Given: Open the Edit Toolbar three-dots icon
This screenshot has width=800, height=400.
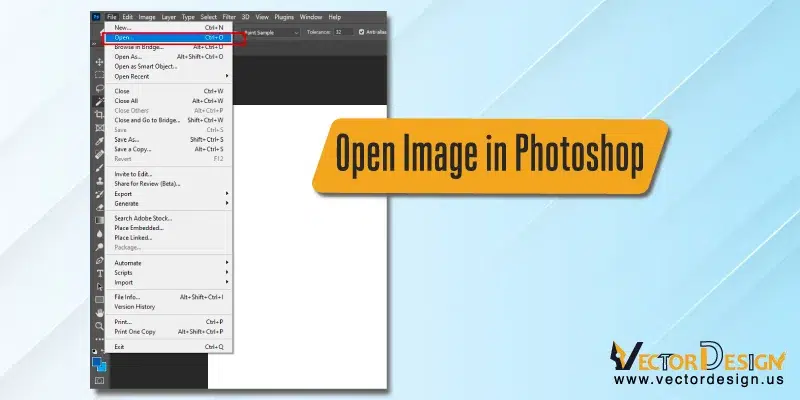Looking at the screenshot, I should 99,339.
